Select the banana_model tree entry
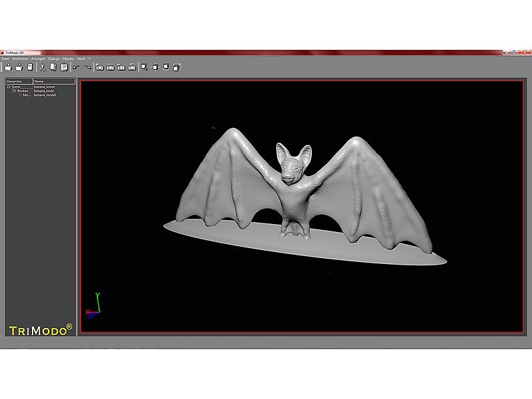Image resolution: width=532 pixels, height=399 pixels. 45,95
